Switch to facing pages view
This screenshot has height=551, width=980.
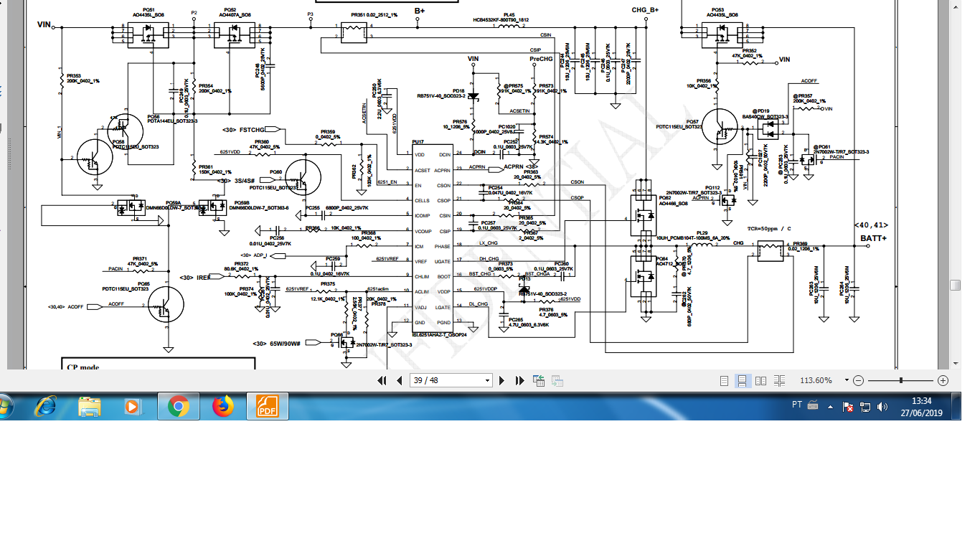coord(760,380)
